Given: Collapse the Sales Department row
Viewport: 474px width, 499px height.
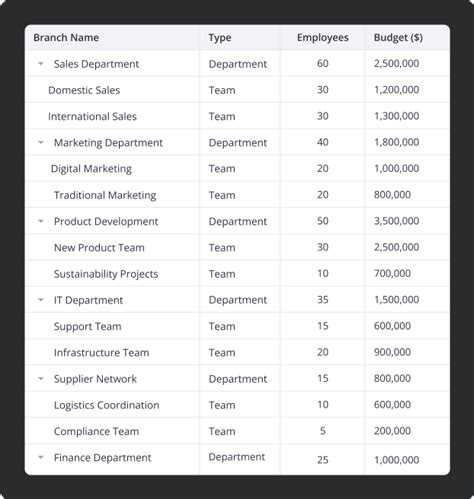Looking at the screenshot, I should 41,64.
